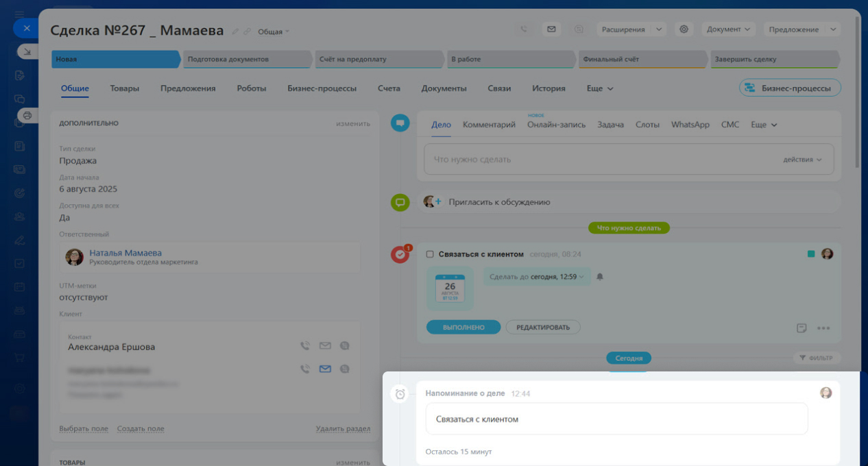The image size is (868, 466).
Task: Click the phone call icon in top toolbar
Action: [x=524, y=29]
